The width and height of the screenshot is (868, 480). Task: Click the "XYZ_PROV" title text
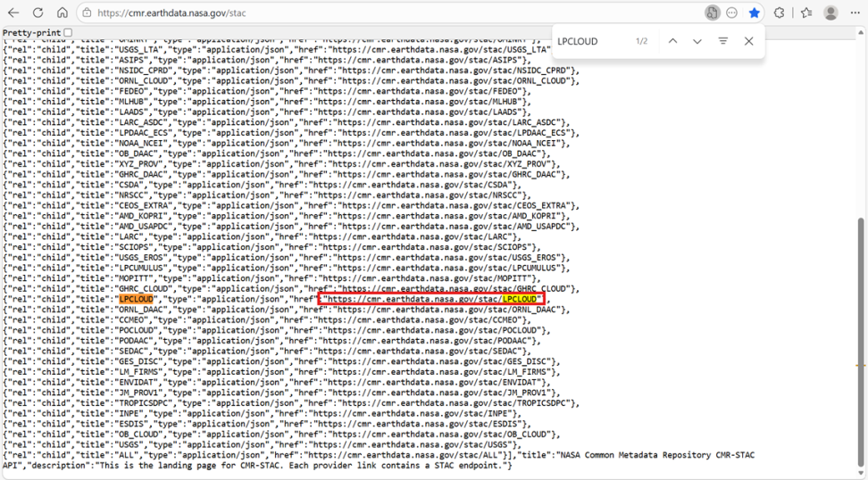(138, 164)
